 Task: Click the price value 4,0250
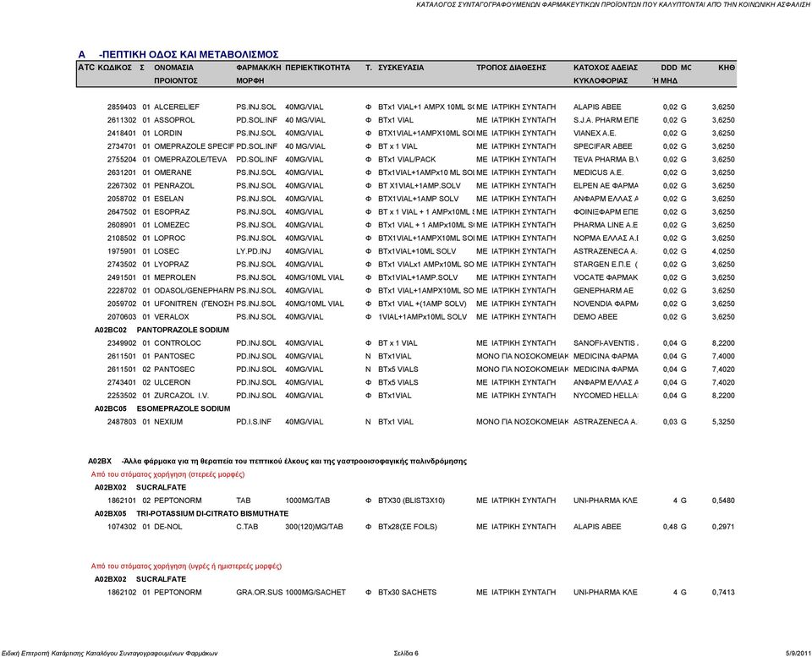click(723, 251)
